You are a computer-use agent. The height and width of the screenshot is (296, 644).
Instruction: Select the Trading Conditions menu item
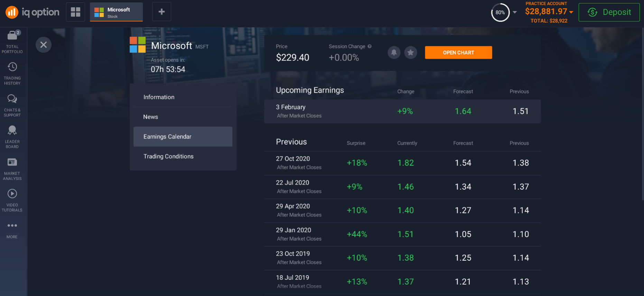(x=183, y=156)
